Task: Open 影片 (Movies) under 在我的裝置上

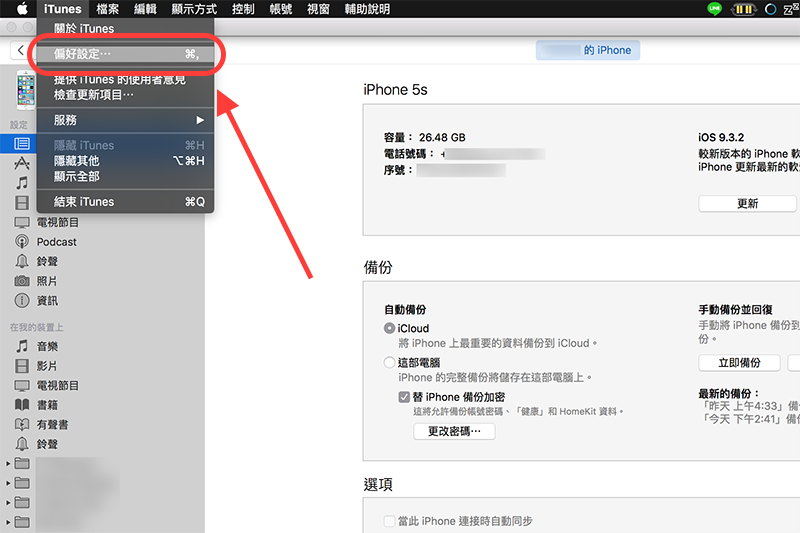Action: click(47, 366)
